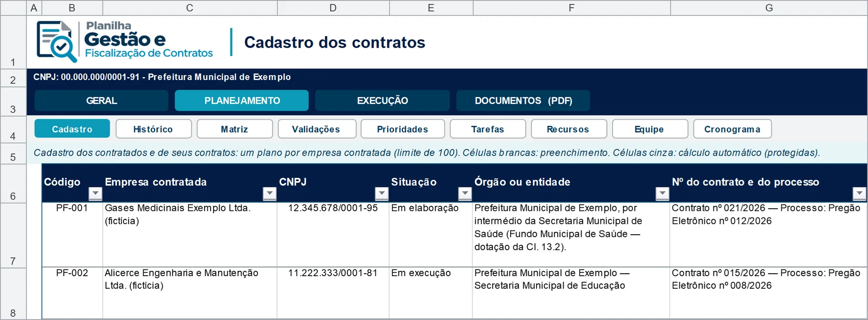
Task: Click the Gestão e Fiscalização de Contratos logo
Action: pyautogui.click(x=124, y=41)
